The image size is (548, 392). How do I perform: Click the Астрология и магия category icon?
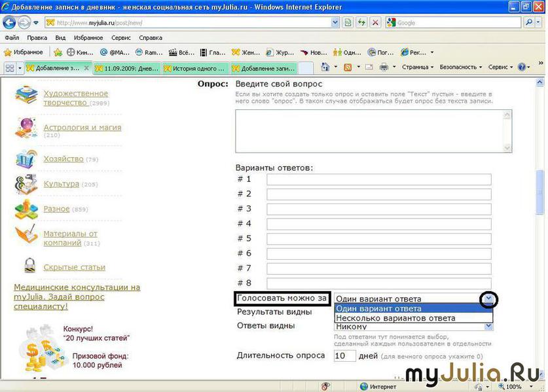(x=27, y=128)
